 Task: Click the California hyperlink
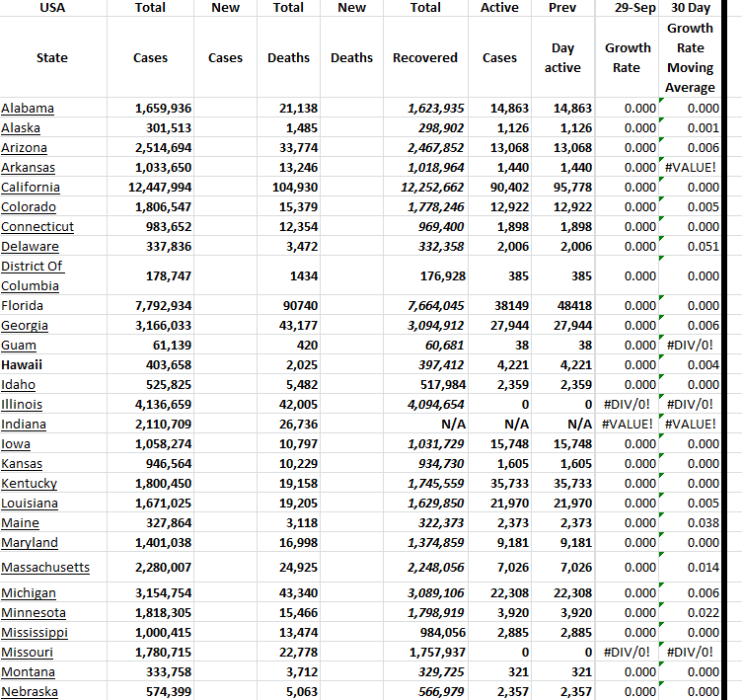pos(31,188)
